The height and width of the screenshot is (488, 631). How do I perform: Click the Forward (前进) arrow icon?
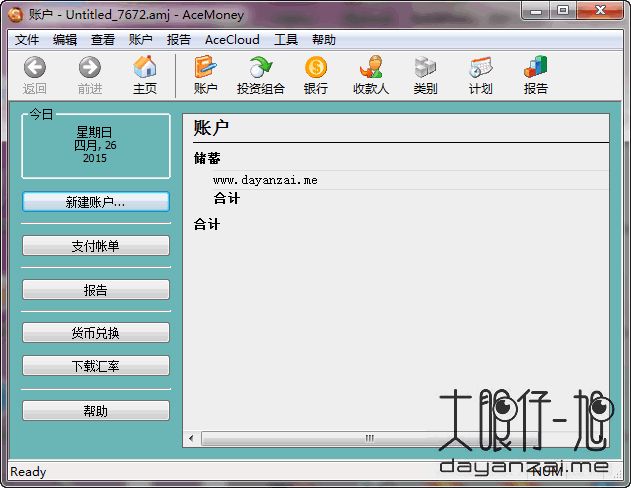click(90, 67)
